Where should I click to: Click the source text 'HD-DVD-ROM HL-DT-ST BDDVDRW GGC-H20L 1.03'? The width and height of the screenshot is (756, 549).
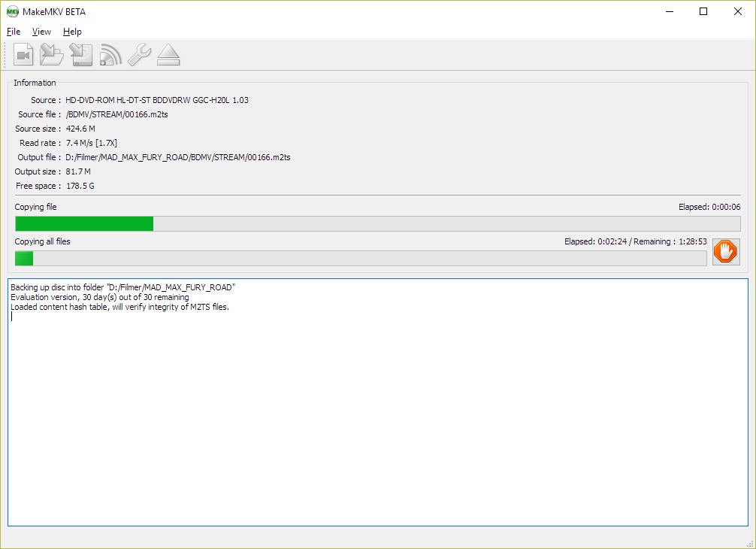(157, 100)
